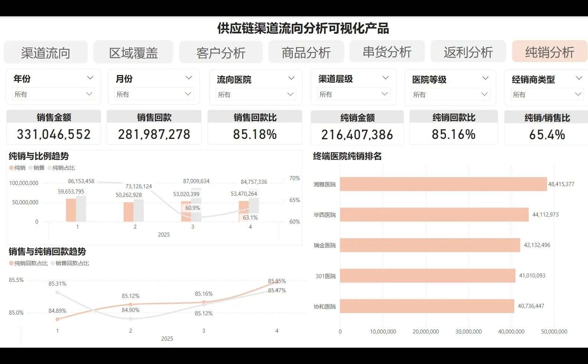
Task: Click the dashboard title 供应链渠道流向分析可视化产品
Action: point(303,29)
